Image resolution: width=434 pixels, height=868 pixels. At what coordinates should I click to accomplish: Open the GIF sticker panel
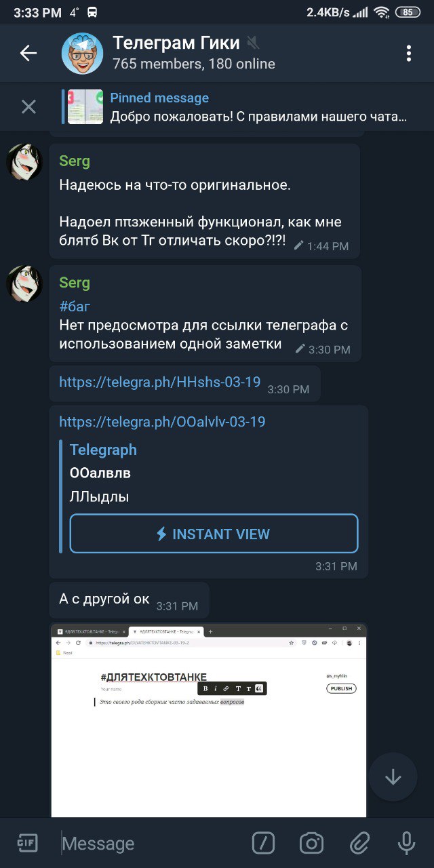27,843
